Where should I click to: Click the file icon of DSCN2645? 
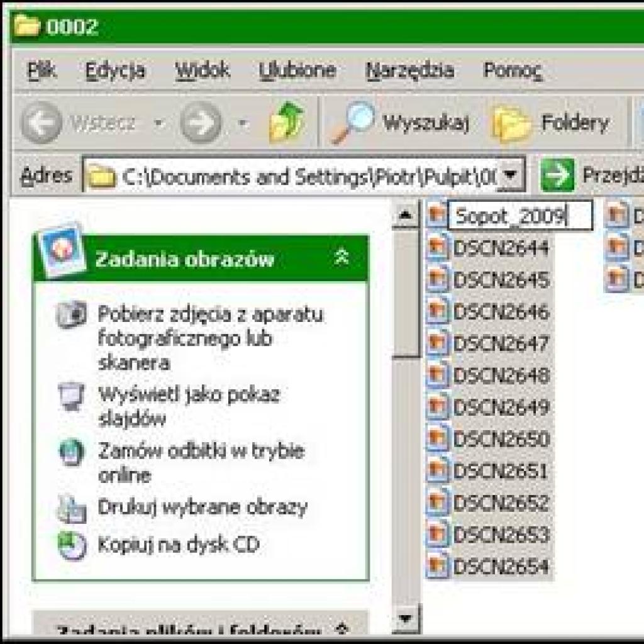437,279
